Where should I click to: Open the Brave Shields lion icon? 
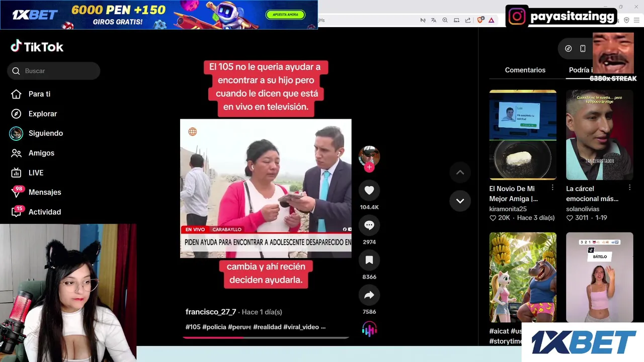[x=480, y=20]
